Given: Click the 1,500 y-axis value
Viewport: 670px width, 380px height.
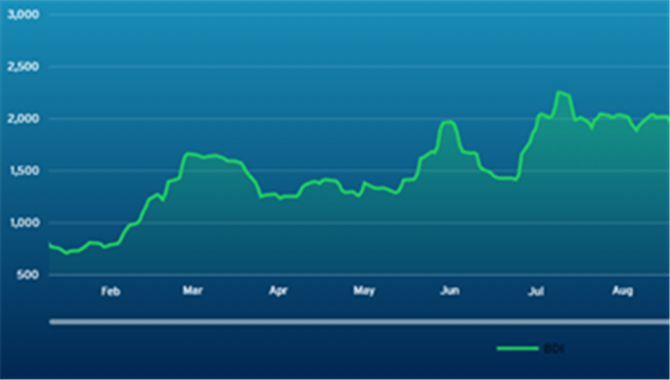Looking at the screenshot, I should point(24,171).
